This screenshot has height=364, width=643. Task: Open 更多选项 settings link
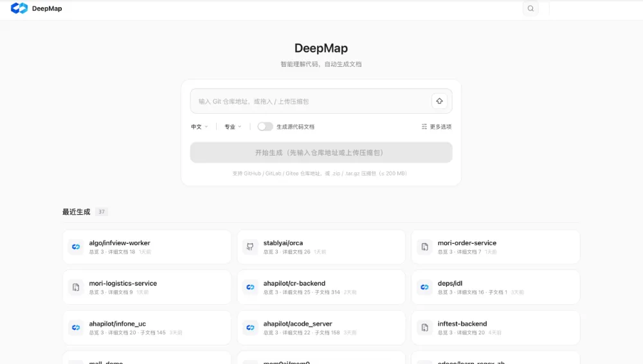[x=437, y=127]
